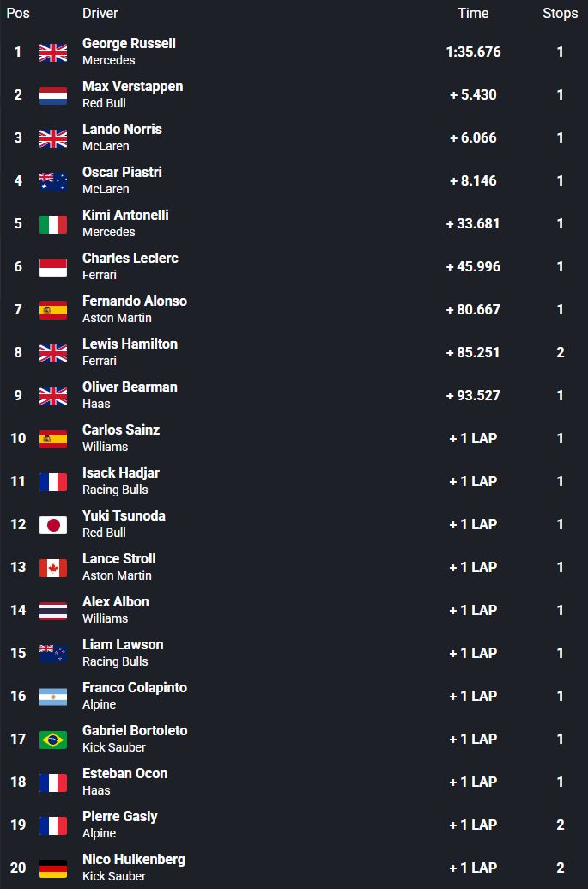Open Lewis Hamilton's driver name
The width and height of the screenshot is (588, 889).
[x=130, y=344]
